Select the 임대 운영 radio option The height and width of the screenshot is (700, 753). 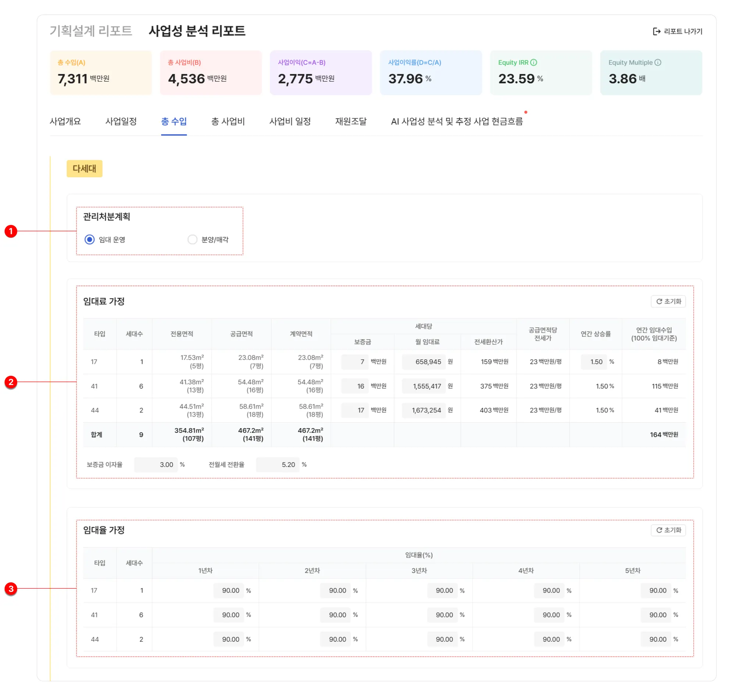click(x=89, y=240)
